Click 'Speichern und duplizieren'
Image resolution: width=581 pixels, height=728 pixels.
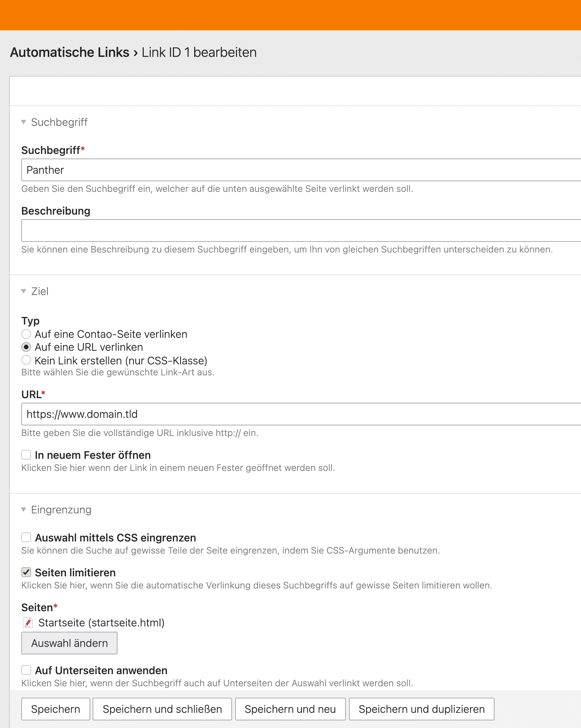click(422, 709)
